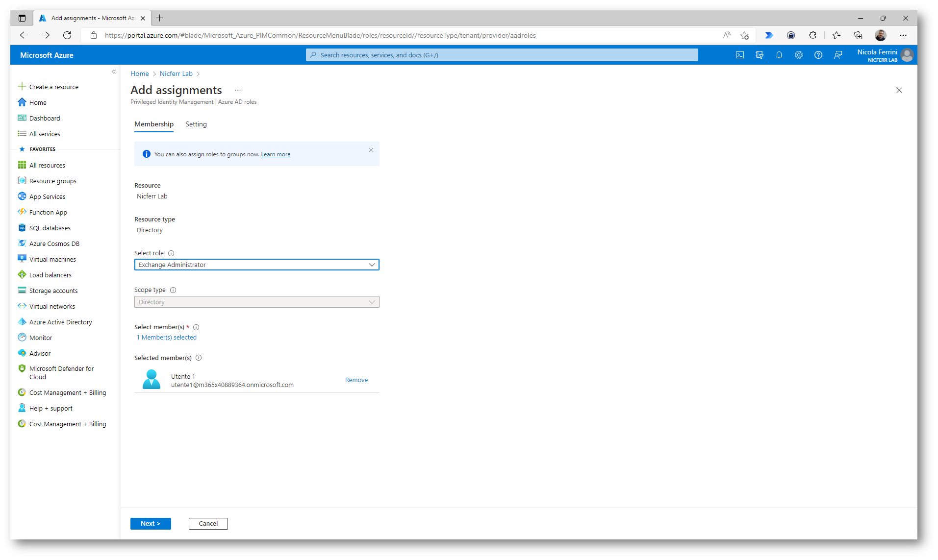
Task: Open the Feedback icon in header
Action: point(838,55)
